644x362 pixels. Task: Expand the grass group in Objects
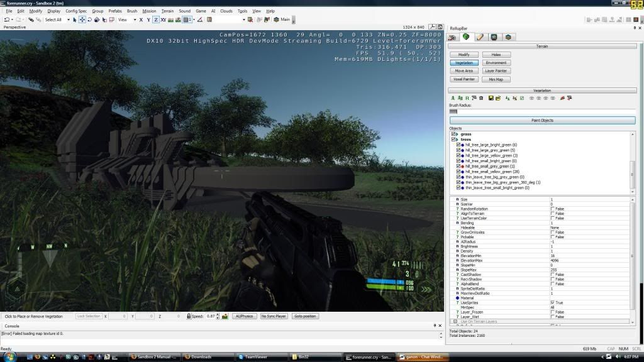[457, 134]
